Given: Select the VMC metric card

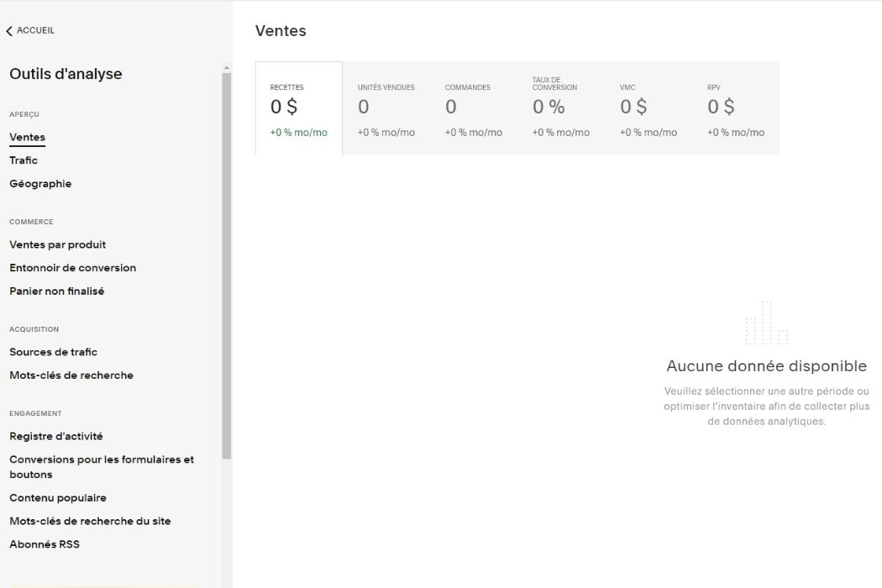Looking at the screenshot, I should click(648, 108).
